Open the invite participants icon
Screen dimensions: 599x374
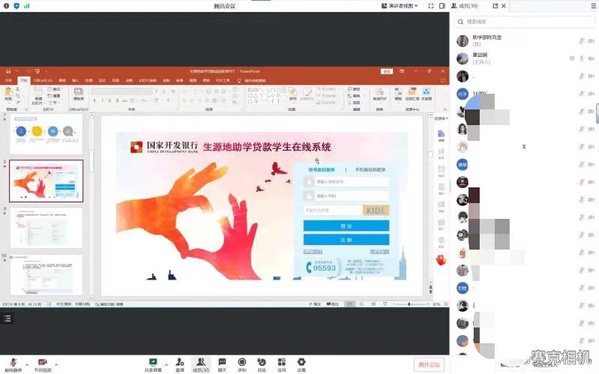[x=180, y=364]
